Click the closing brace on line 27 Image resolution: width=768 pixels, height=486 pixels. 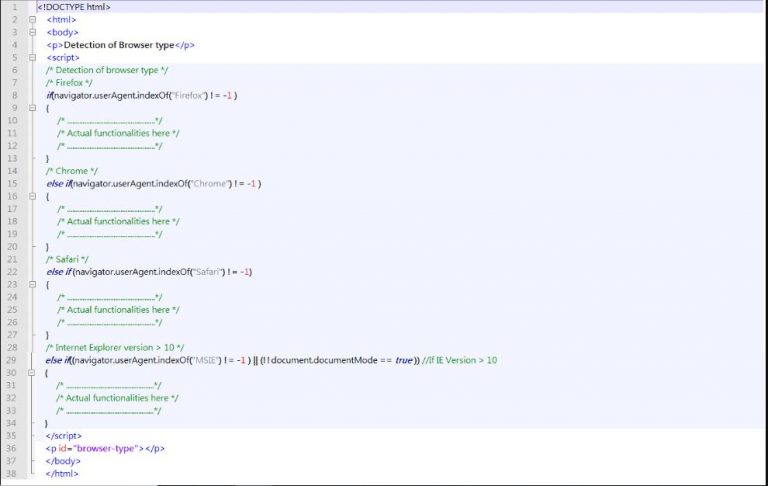pyautogui.click(x=48, y=335)
